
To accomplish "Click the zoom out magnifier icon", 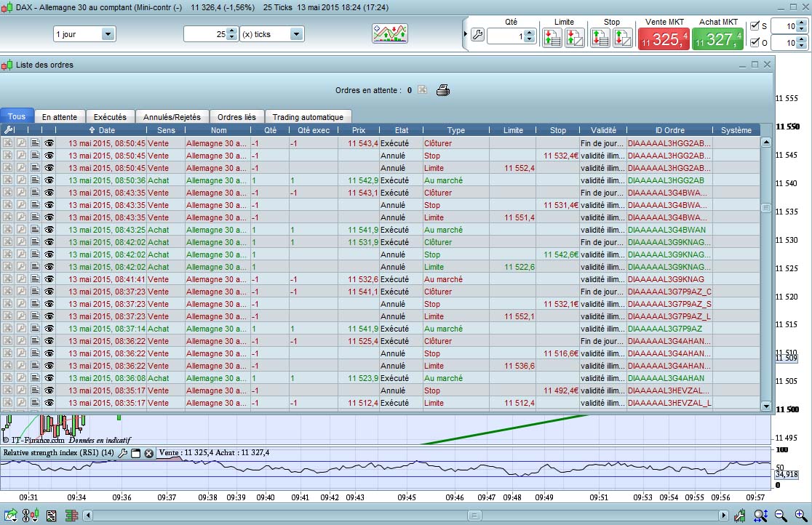I will click(781, 516).
